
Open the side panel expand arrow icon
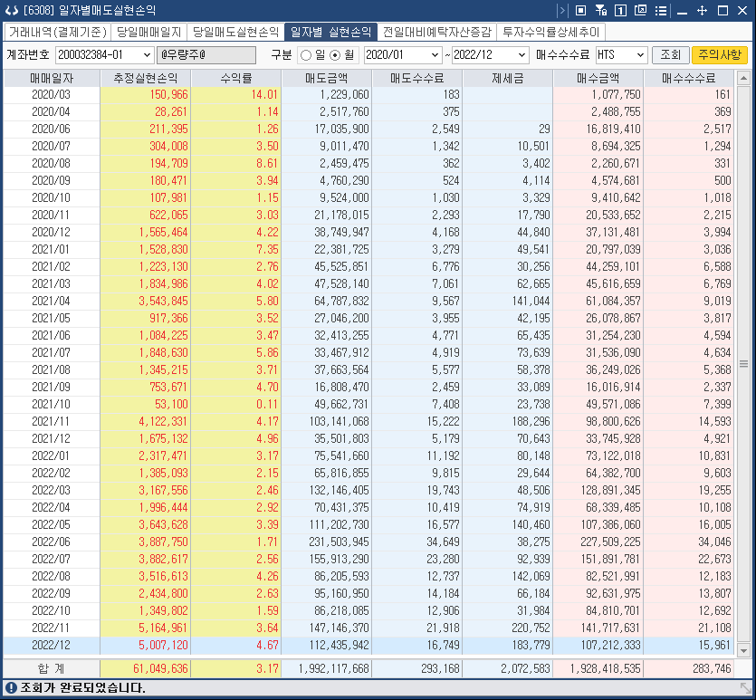point(563,11)
